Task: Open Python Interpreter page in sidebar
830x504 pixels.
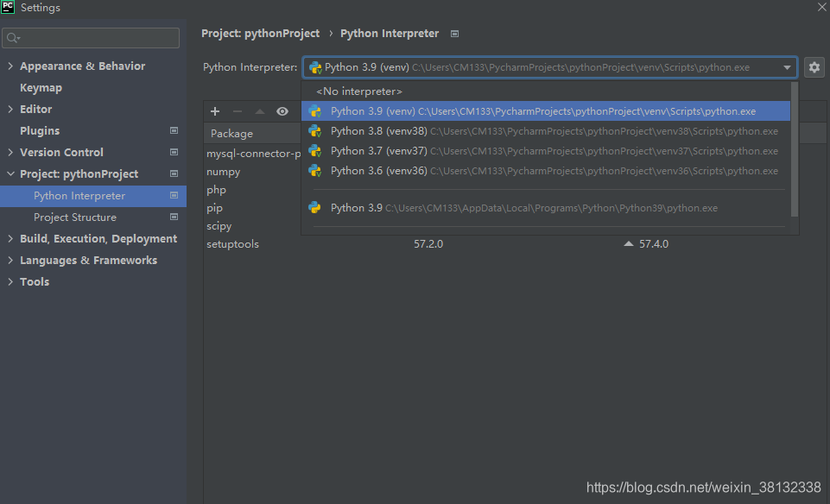Action: pos(93,196)
